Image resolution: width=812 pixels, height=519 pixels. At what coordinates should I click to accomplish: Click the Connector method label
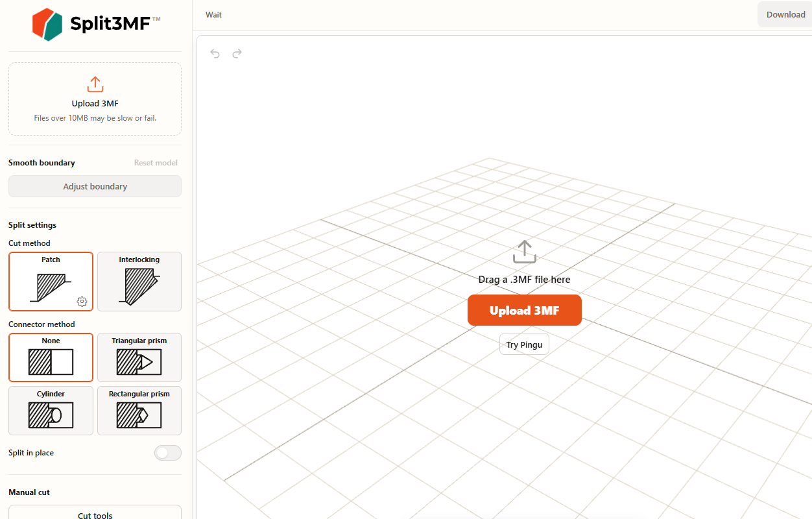42,324
